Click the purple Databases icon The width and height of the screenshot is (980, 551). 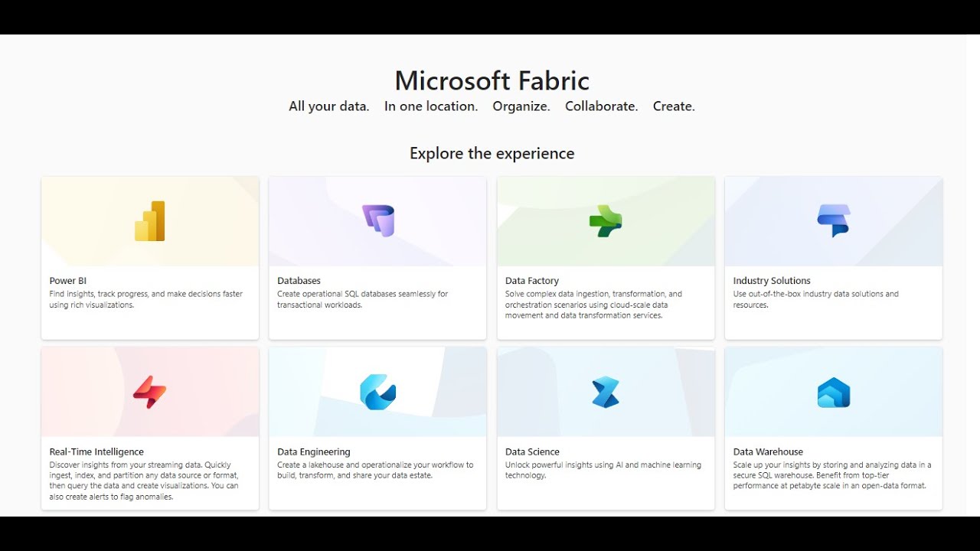[378, 221]
